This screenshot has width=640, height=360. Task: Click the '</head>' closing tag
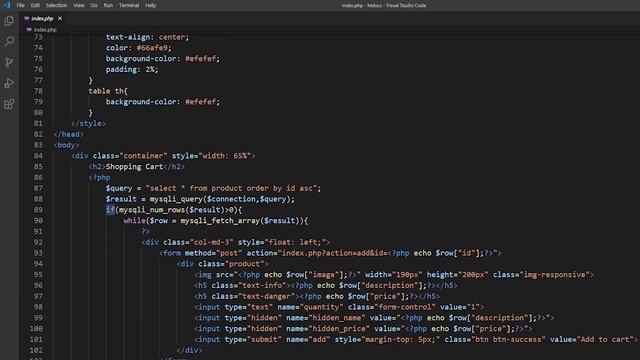coord(68,134)
